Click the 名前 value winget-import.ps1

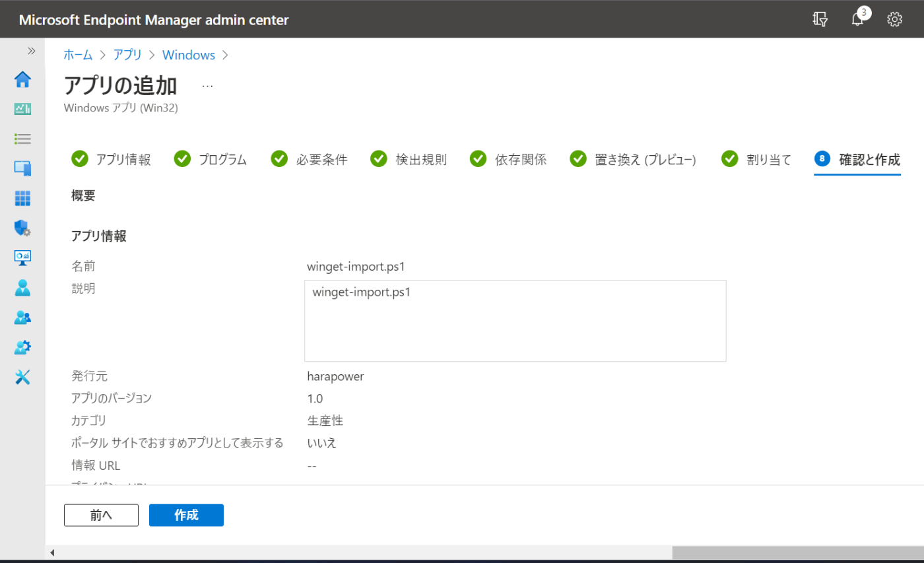[356, 267]
